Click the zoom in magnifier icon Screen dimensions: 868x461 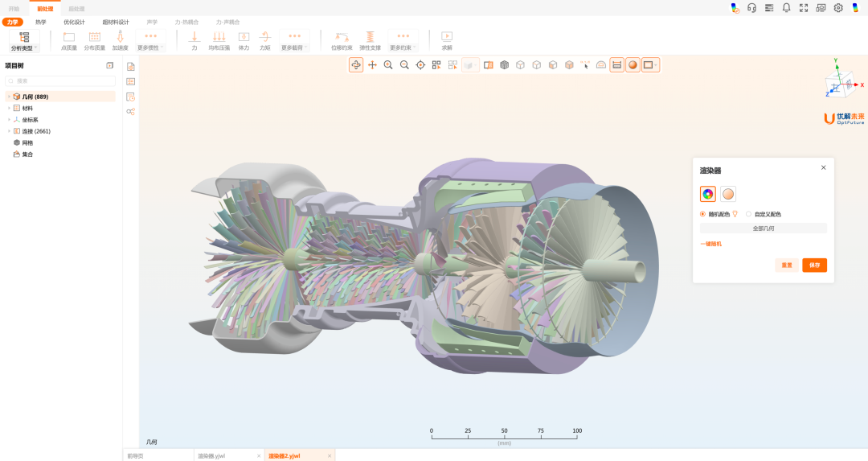point(388,65)
